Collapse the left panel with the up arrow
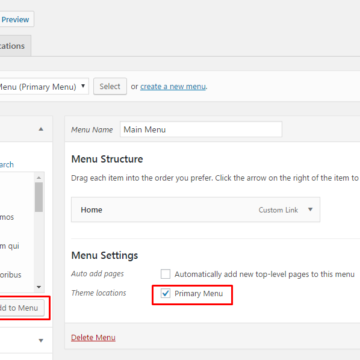 click(x=41, y=129)
